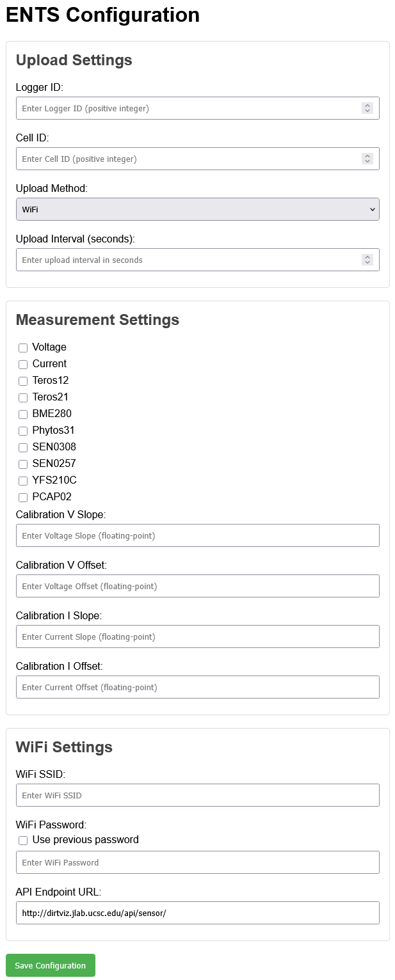Click the WiFi Password entry field

point(197,862)
